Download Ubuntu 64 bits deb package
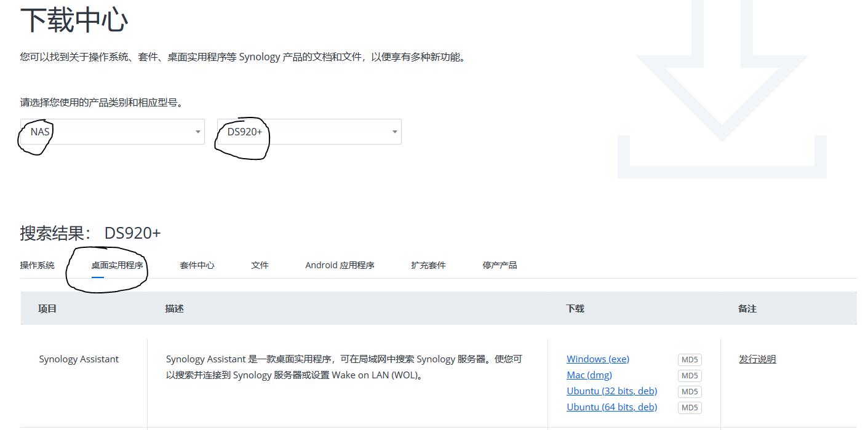 pos(611,407)
